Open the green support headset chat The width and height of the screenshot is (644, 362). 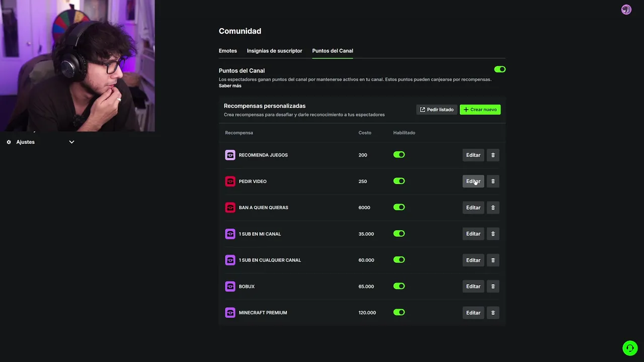(x=630, y=348)
